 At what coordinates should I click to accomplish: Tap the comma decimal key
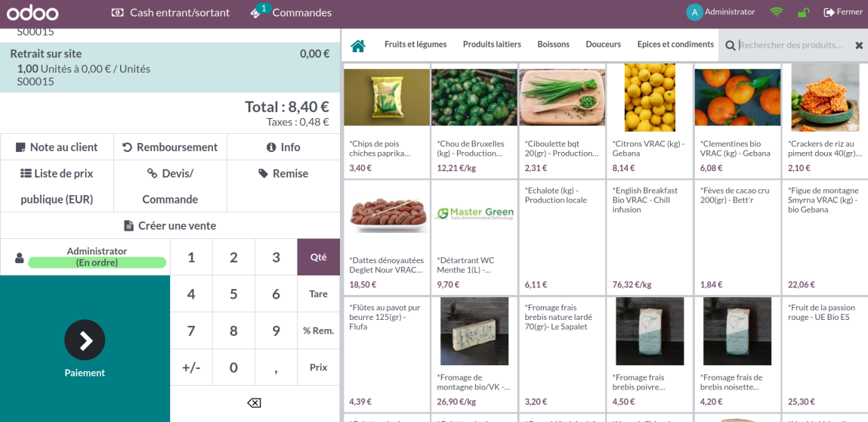(x=276, y=368)
